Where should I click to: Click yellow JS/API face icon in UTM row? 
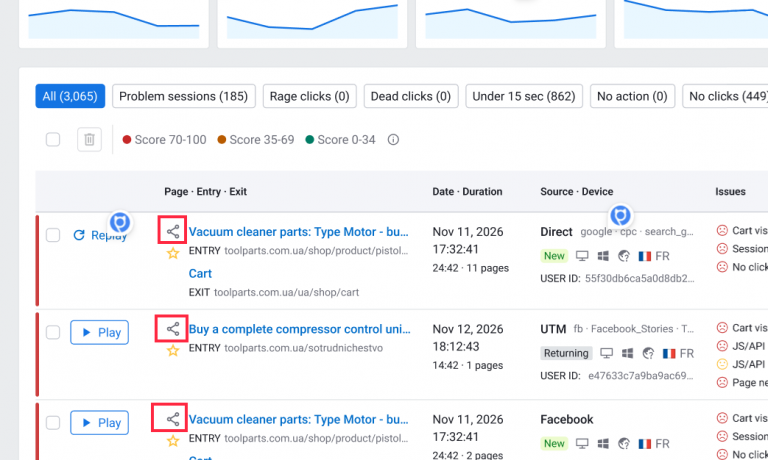(x=722, y=364)
